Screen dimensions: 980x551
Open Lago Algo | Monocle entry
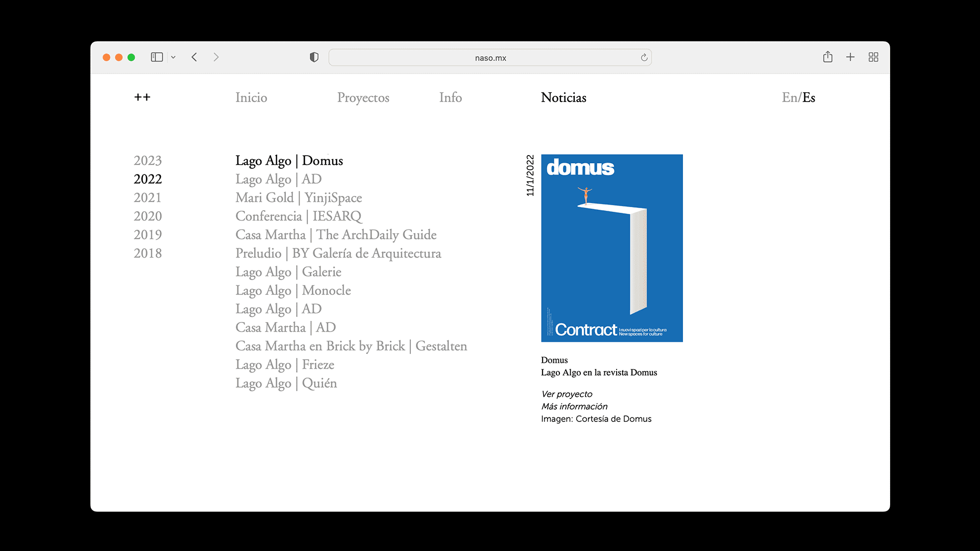coord(293,290)
